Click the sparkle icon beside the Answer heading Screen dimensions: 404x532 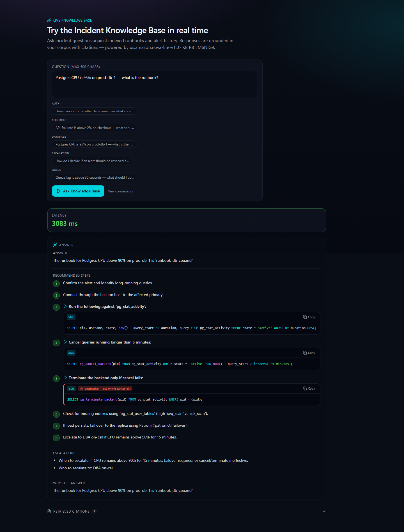coord(55,245)
